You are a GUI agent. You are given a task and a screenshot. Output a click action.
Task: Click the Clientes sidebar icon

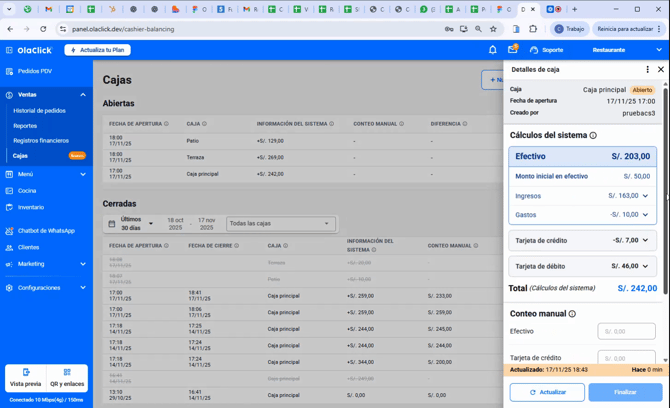9,247
